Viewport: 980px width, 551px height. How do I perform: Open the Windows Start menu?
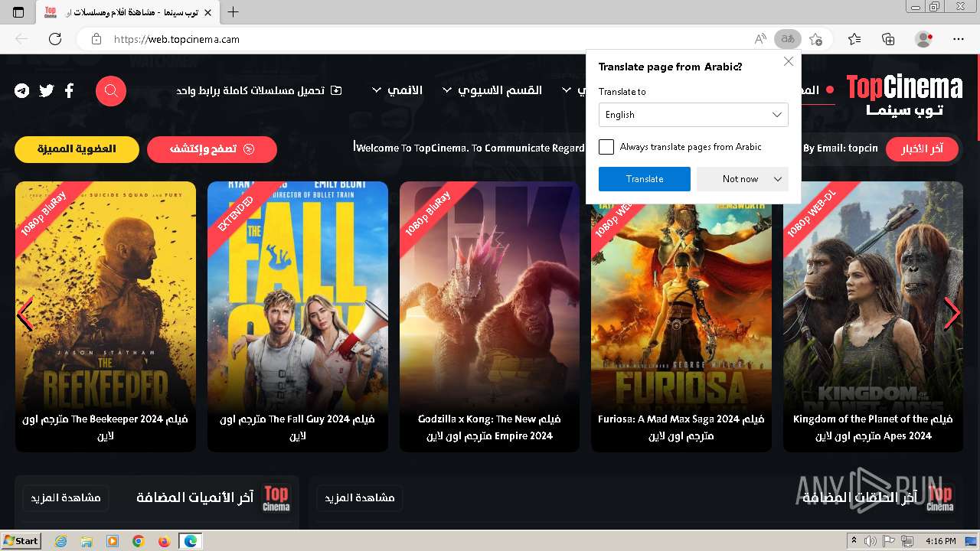[21, 541]
